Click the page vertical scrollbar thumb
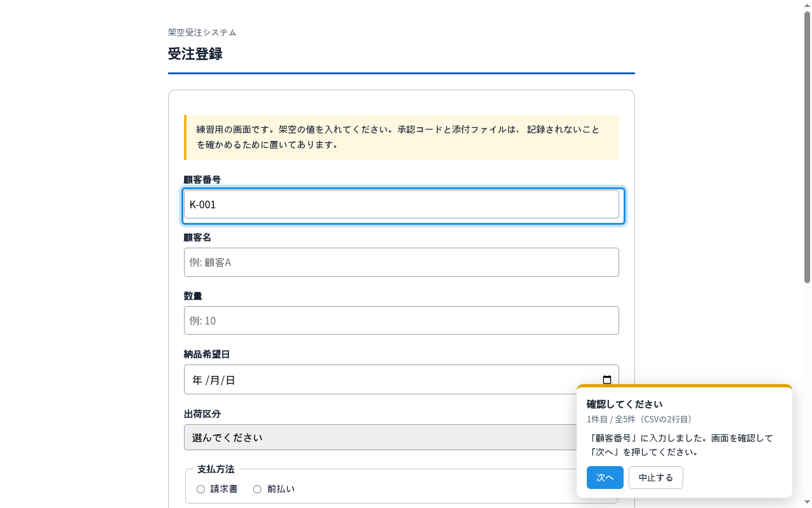Screen dimensions: 812x508 807,147
